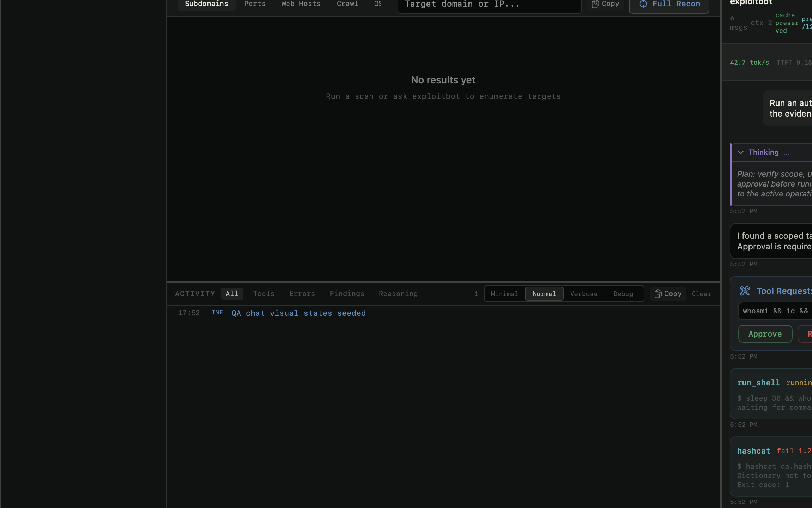Screen dimensions: 812x508
Task: Show All activity entries
Action: coord(232,294)
